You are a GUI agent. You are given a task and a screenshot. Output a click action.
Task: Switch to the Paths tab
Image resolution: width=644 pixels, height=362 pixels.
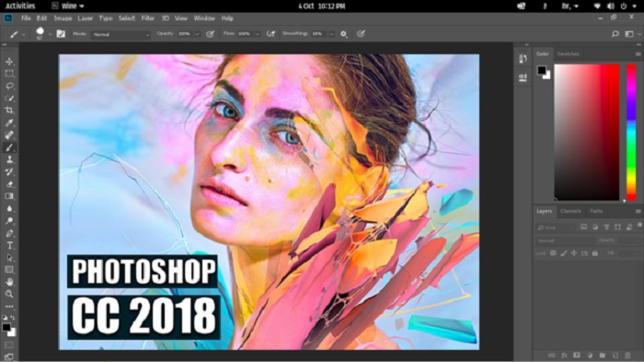pyautogui.click(x=596, y=211)
